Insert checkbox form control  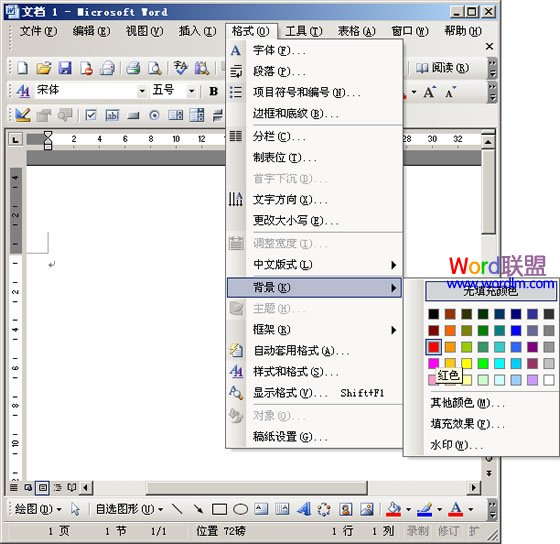[x=91, y=115]
